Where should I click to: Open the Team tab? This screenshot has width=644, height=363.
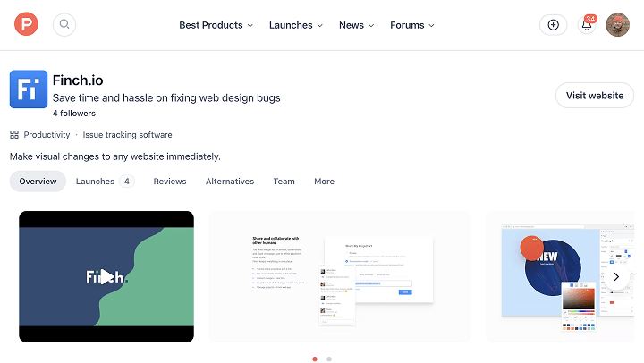point(284,181)
